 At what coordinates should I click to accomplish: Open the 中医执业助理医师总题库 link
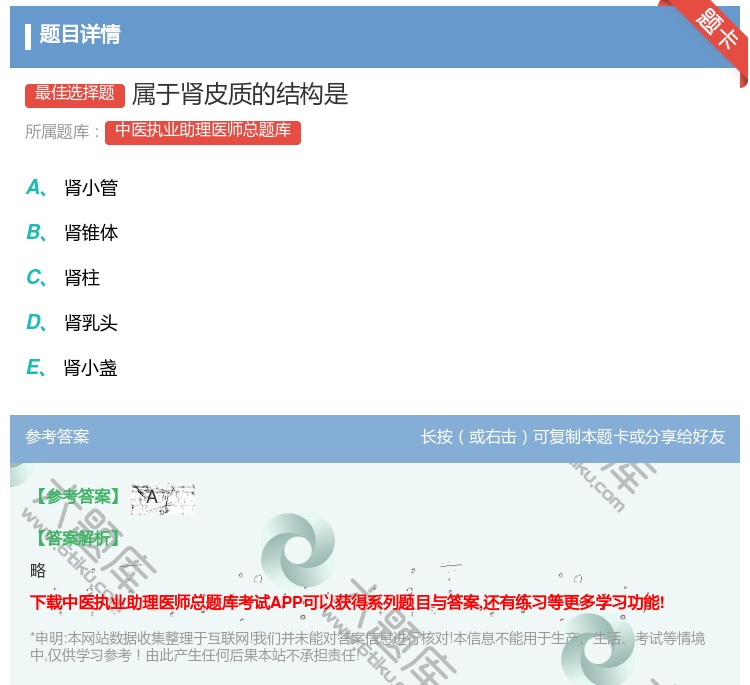point(203,132)
